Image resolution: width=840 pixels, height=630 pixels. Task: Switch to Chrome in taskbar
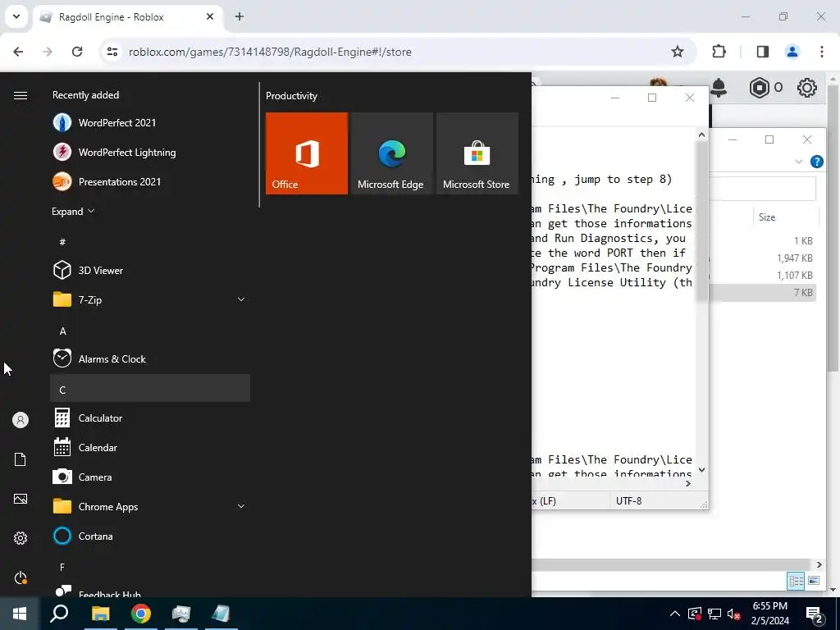point(141,614)
